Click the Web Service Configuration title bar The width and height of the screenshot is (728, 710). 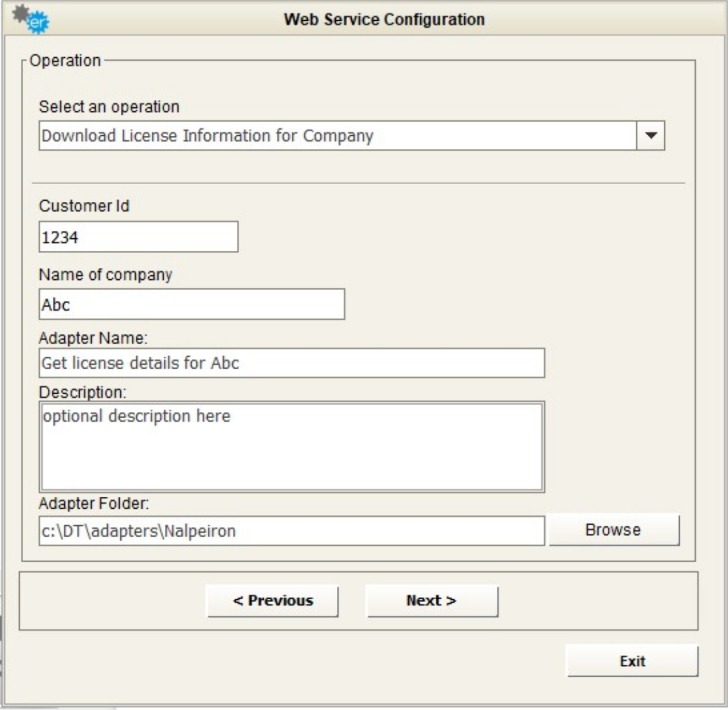tap(384, 19)
